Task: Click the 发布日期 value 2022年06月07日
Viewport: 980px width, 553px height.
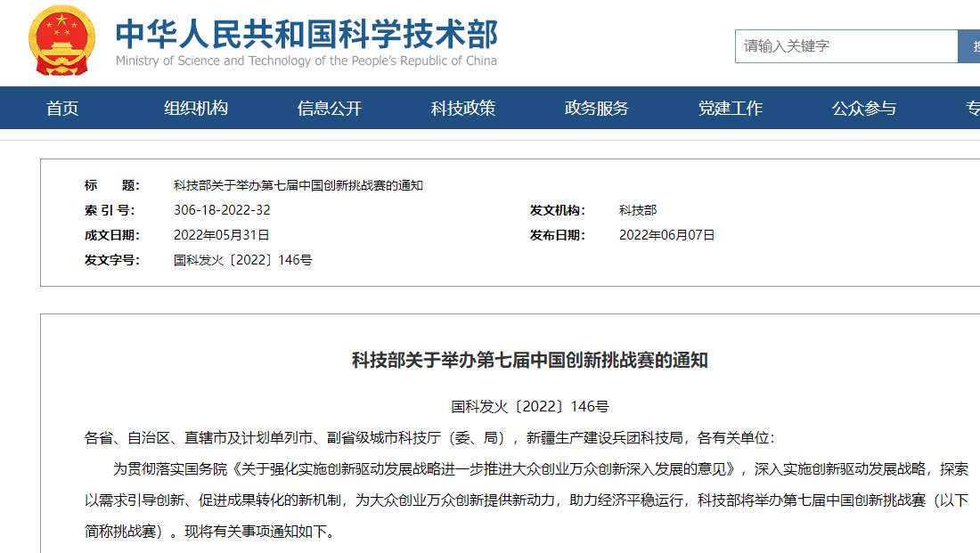Action: [666, 235]
